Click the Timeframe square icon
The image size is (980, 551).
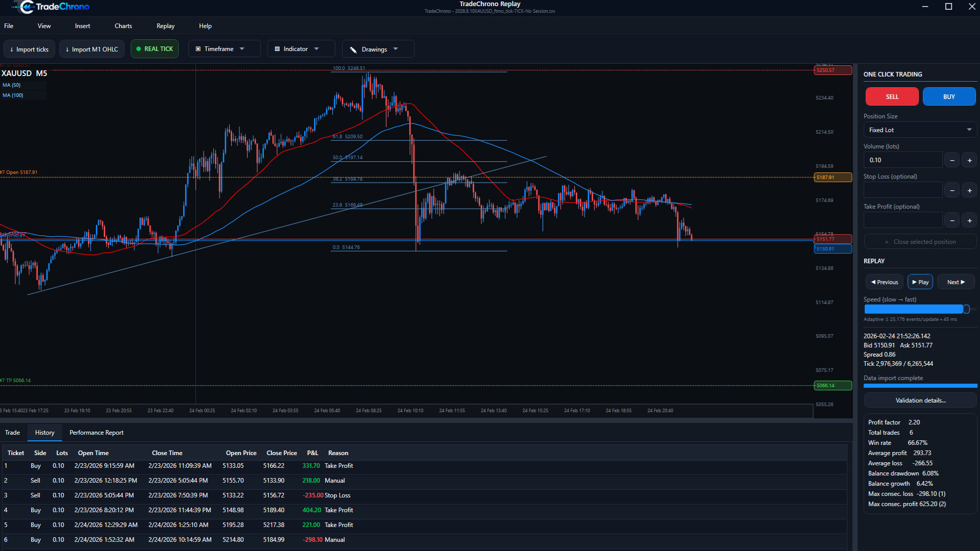[198, 49]
